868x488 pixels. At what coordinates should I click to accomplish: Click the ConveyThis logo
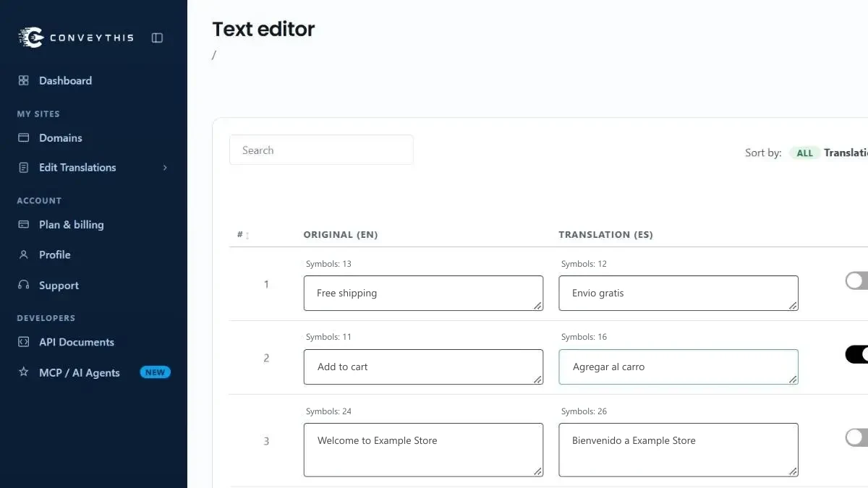(x=76, y=38)
